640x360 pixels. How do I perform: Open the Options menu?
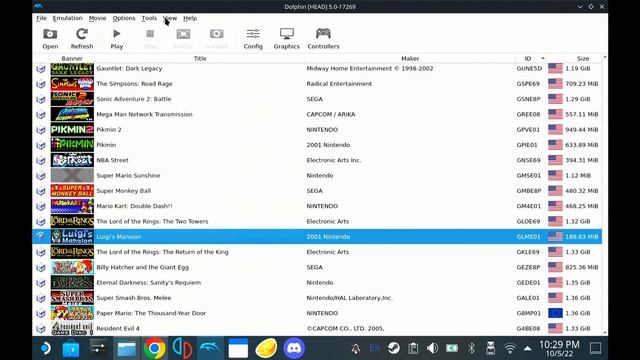click(x=124, y=18)
